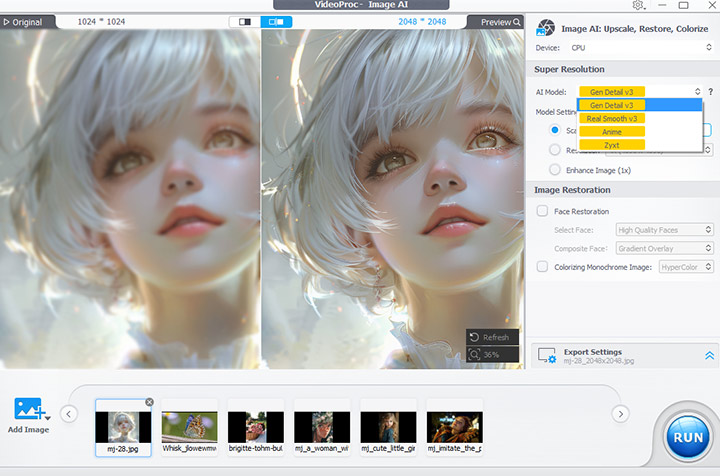Click the zoom 36% magnifier control

[491, 355]
